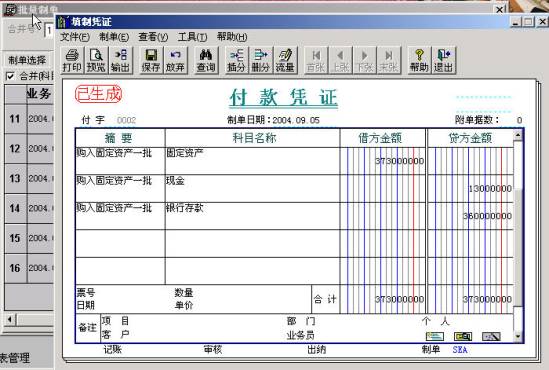549x370 pixels.
Task: Click credit amount 360000000 for 银行存款
Action: (487, 216)
